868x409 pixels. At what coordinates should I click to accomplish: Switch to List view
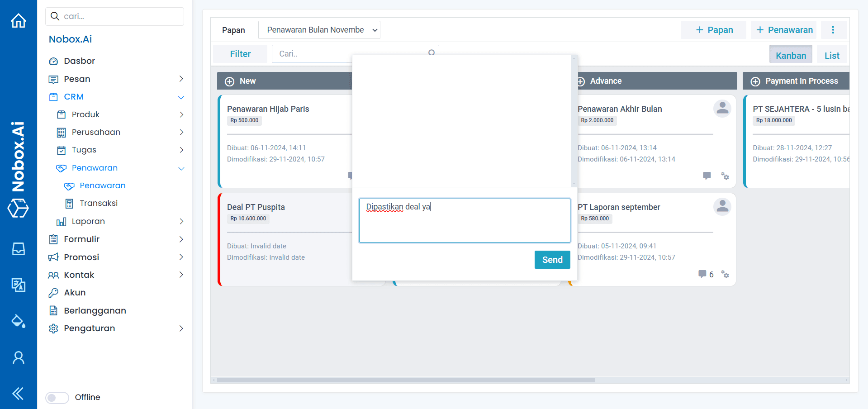831,54
